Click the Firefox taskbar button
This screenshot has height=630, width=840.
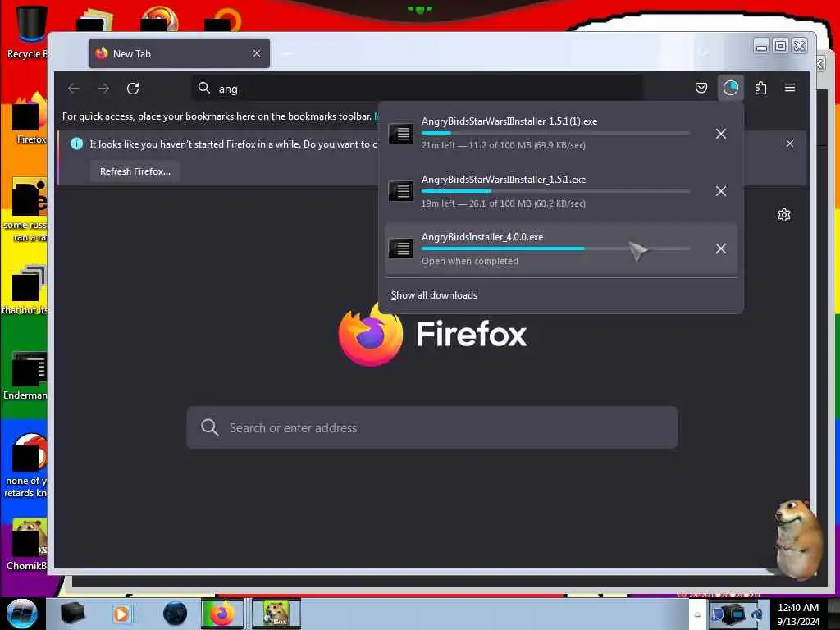click(x=221, y=614)
